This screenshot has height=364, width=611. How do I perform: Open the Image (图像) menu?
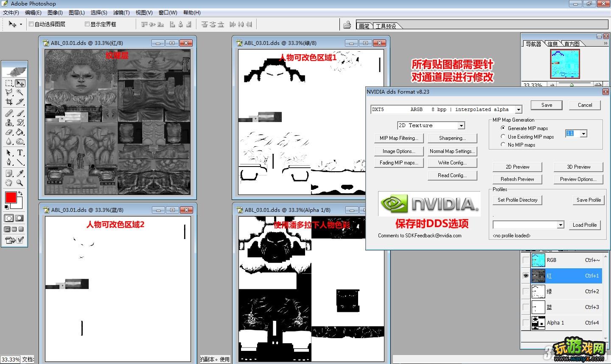[x=55, y=13]
